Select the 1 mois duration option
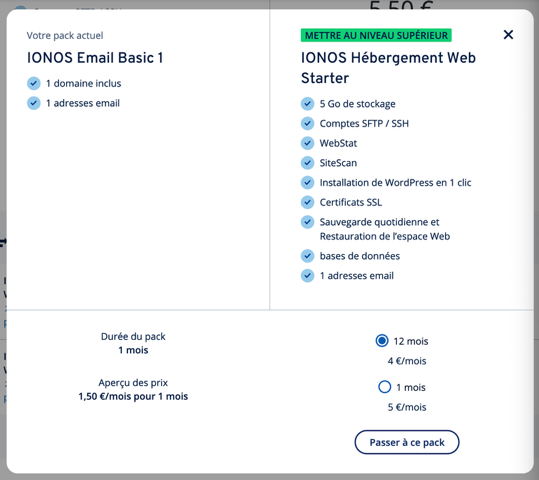539x480 pixels. [384, 387]
